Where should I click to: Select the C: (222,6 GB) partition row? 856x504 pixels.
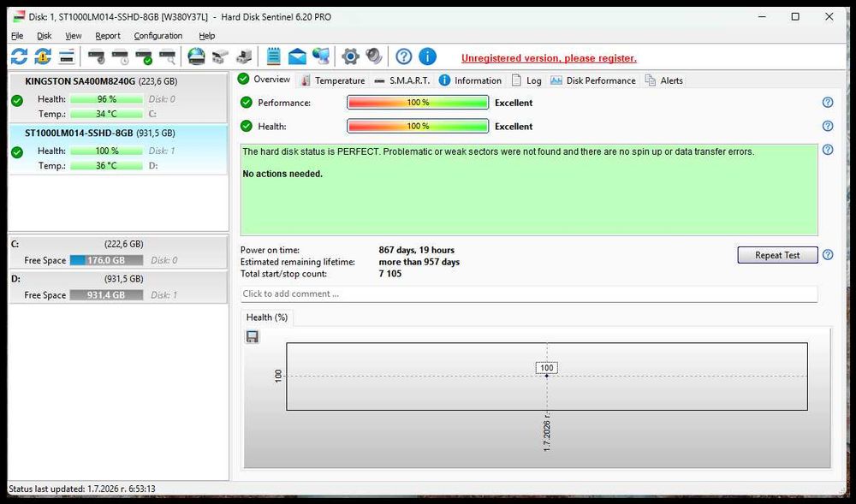(118, 252)
